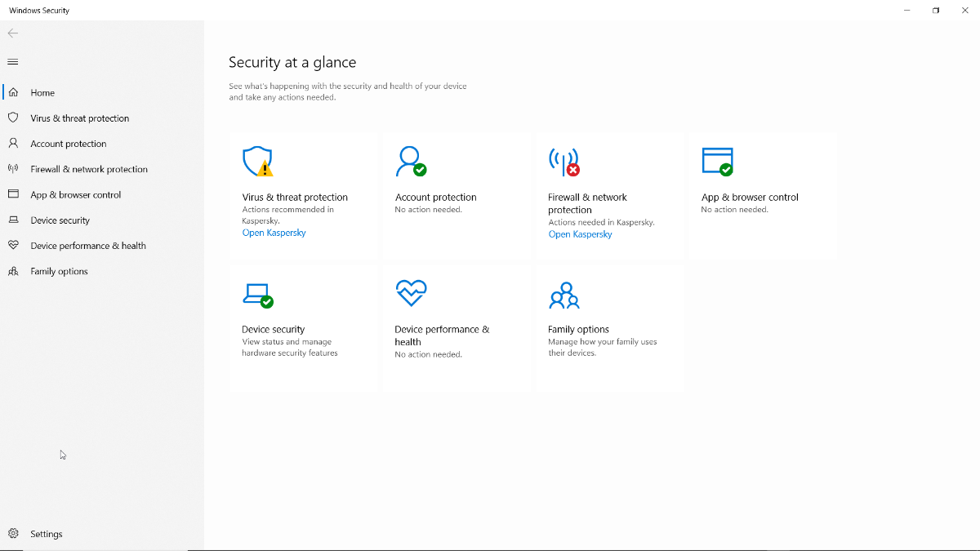
Task: Select Home in the sidebar
Action: (x=42, y=93)
